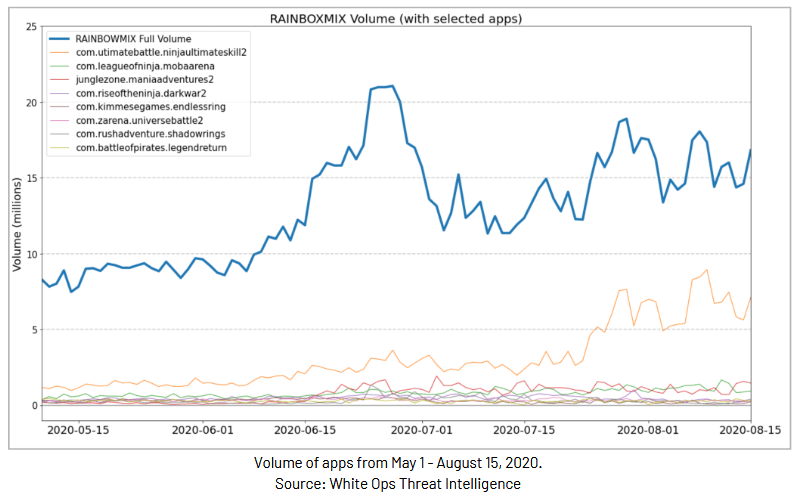Click the 2020-08-15 date tick label
The image size is (798, 496).
(748, 428)
